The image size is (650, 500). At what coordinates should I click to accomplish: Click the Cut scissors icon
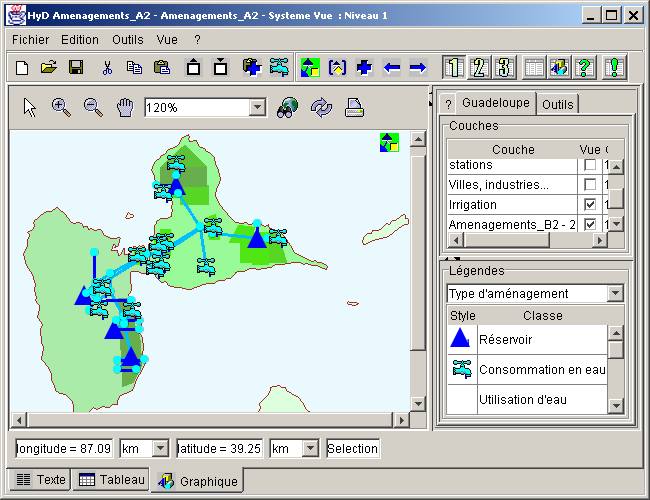pos(106,67)
